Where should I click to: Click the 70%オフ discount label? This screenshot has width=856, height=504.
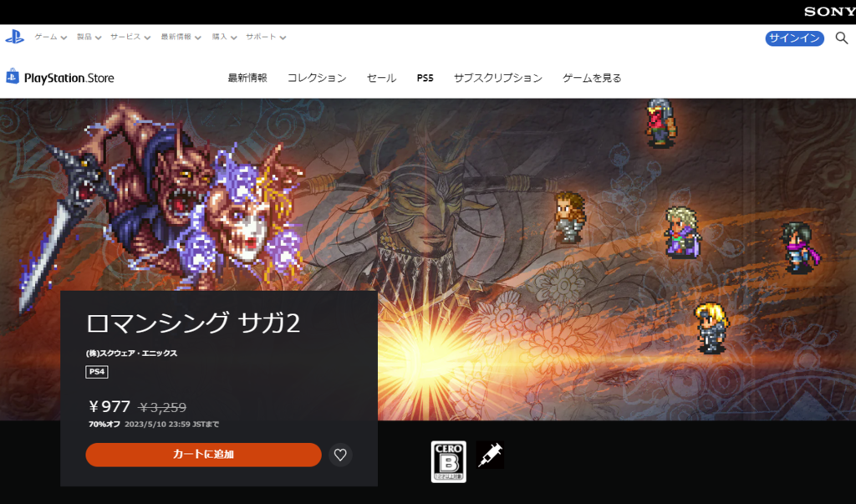104,425
